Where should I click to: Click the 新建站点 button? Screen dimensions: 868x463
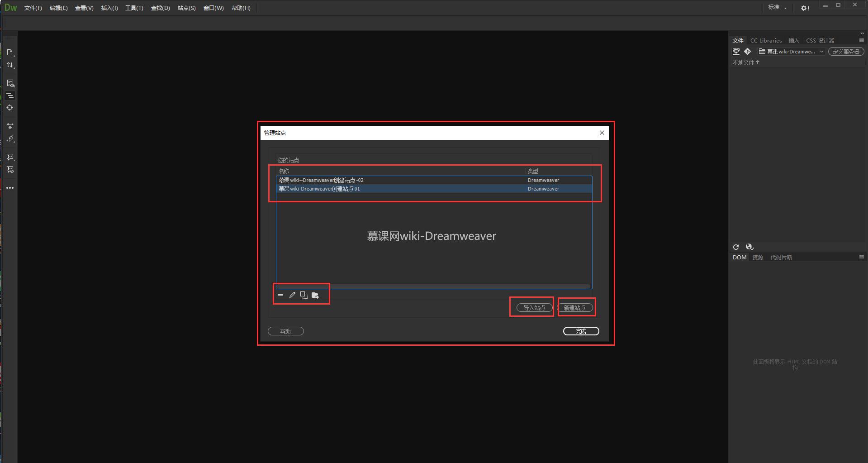(574, 308)
